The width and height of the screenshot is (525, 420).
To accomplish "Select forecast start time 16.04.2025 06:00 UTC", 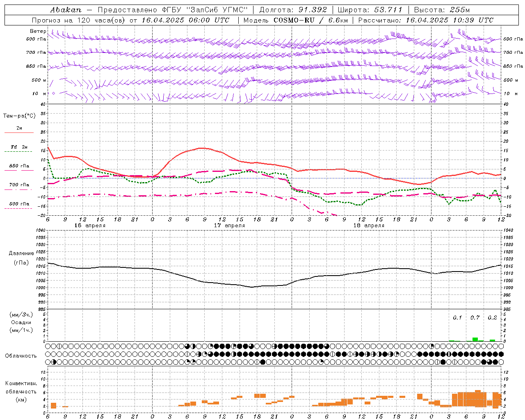I will point(185,20).
